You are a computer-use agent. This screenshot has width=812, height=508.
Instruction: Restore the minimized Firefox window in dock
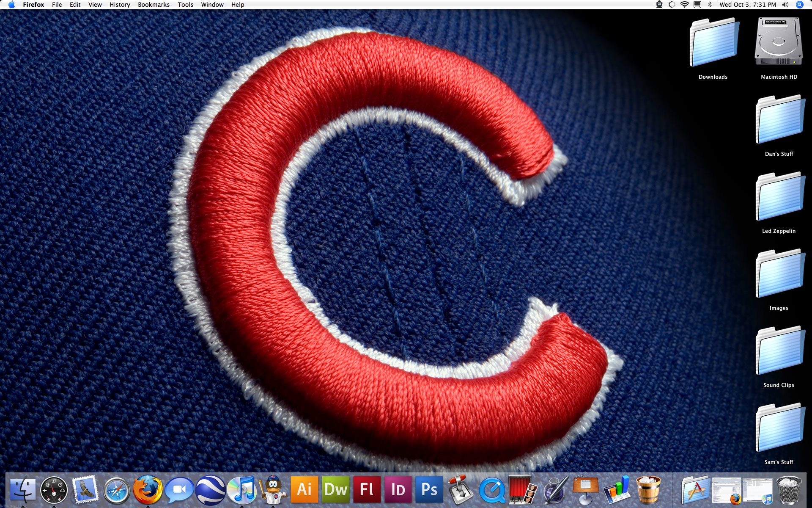click(x=726, y=491)
